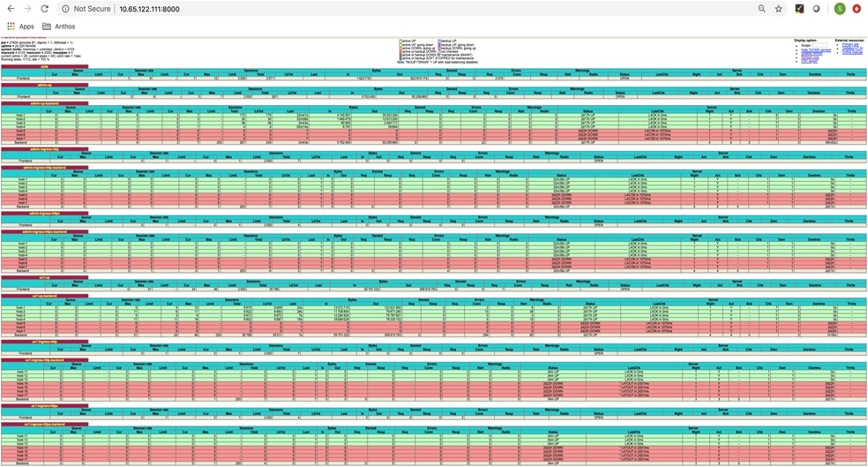Go back to the previous page
Viewport: 868px width, 467px height.
[x=11, y=9]
